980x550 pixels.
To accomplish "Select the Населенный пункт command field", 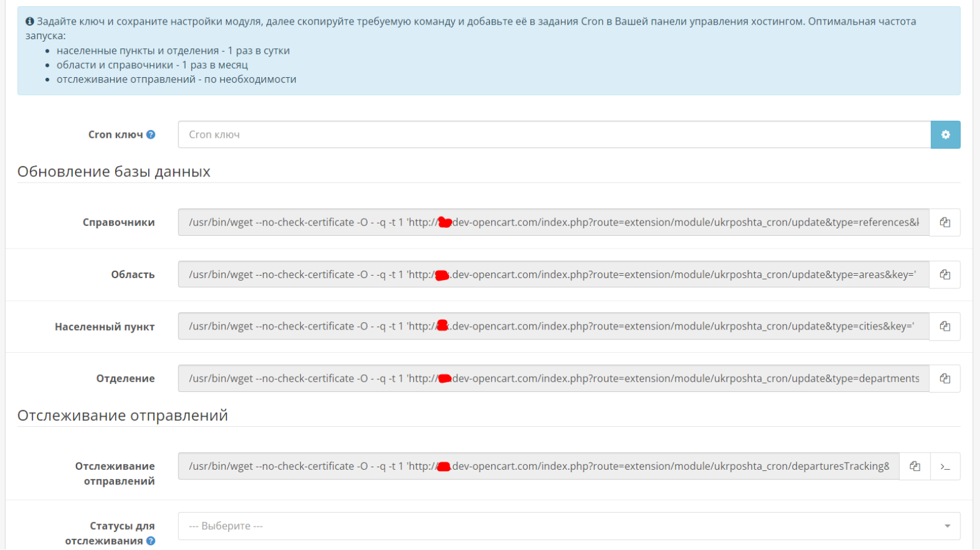I will tap(554, 326).
